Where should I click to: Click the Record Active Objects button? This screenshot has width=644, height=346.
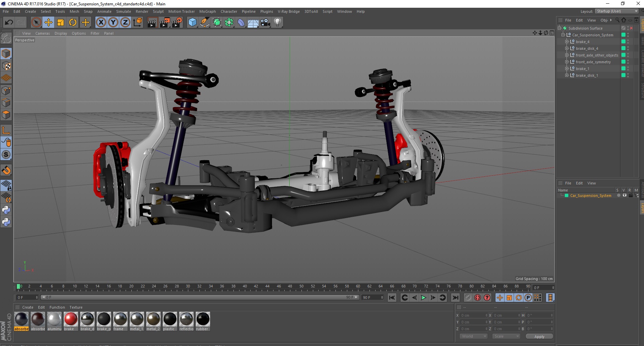coord(468,298)
